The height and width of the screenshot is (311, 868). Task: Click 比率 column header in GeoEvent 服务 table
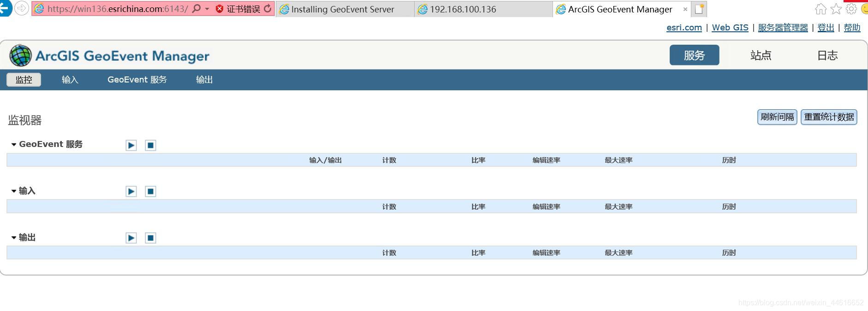(478, 160)
